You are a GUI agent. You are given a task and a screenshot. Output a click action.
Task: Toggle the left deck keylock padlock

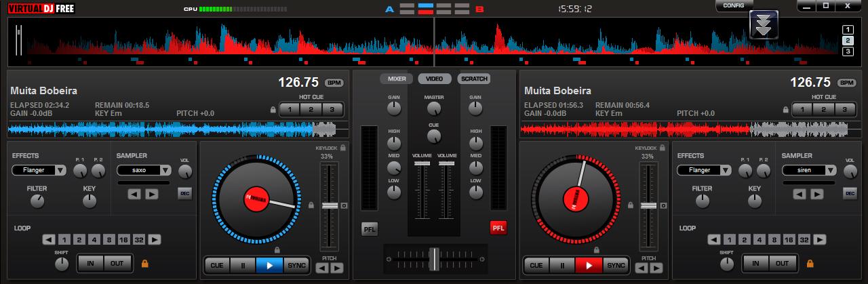point(343,147)
